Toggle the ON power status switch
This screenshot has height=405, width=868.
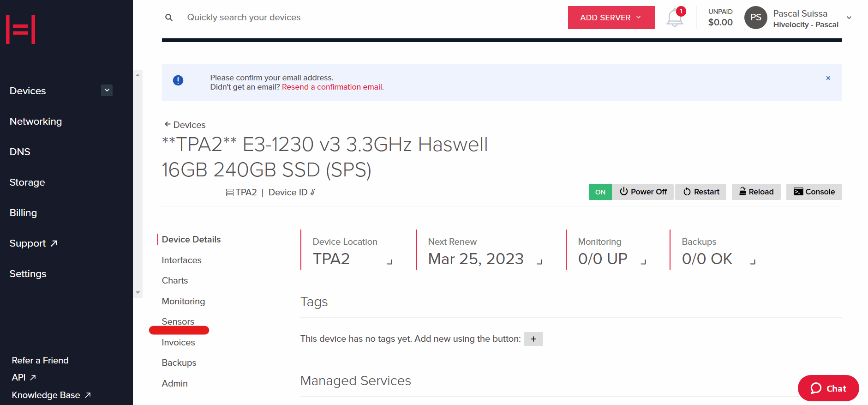(600, 192)
